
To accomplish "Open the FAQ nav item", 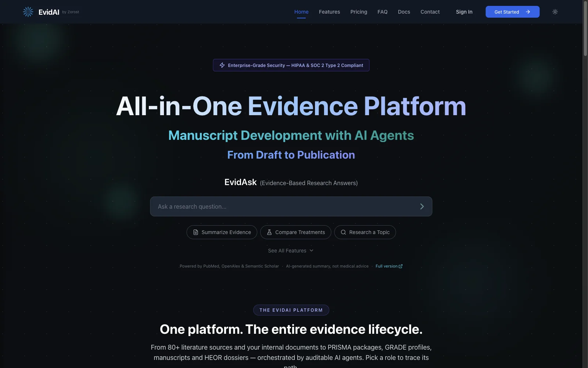I will point(383,12).
